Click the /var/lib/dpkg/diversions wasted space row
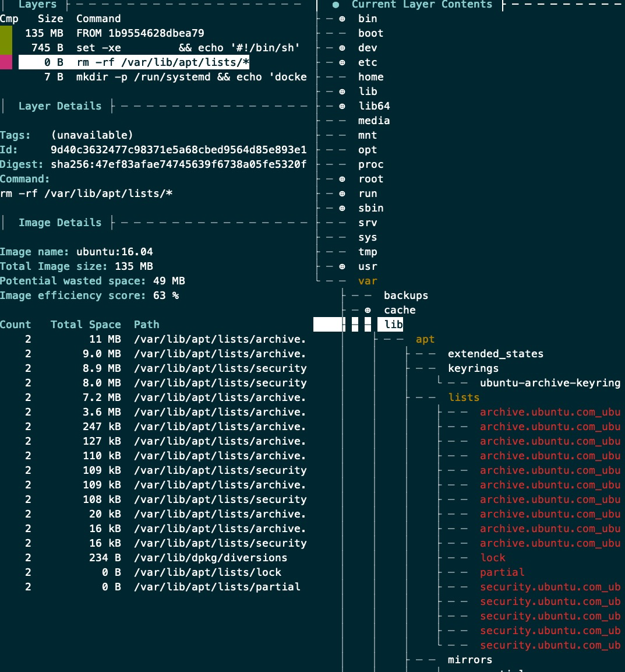The image size is (625, 672). 210,558
